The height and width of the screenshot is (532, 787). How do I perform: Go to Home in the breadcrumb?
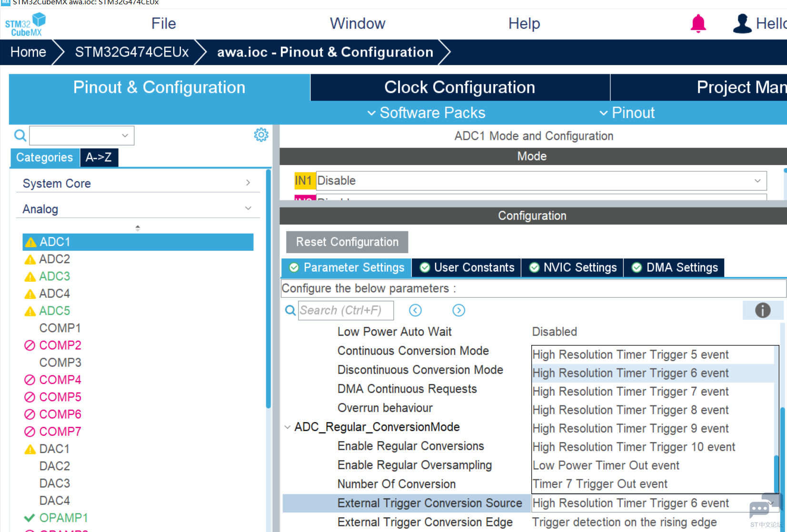(28, 52)
